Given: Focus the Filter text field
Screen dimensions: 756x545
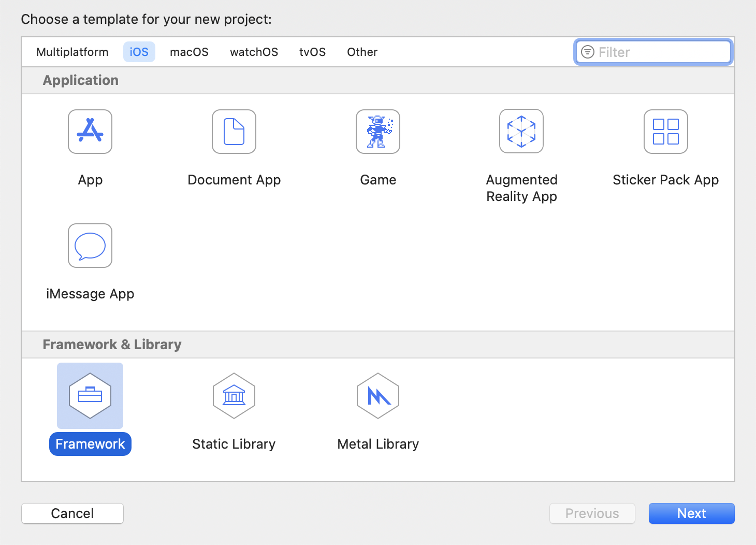Looking at the screenshot, I should [x=653, y=52].
